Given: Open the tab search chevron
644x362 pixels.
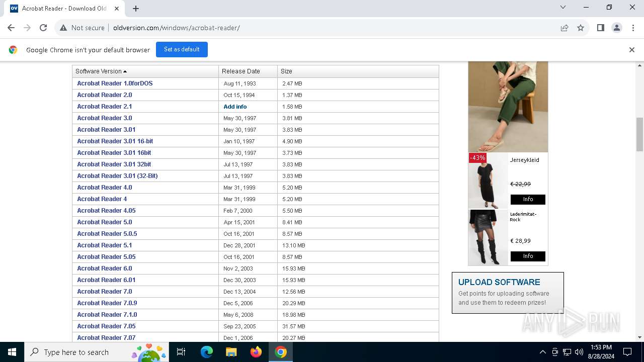Looking at the screenshot, I should click(x=563, y=7).
